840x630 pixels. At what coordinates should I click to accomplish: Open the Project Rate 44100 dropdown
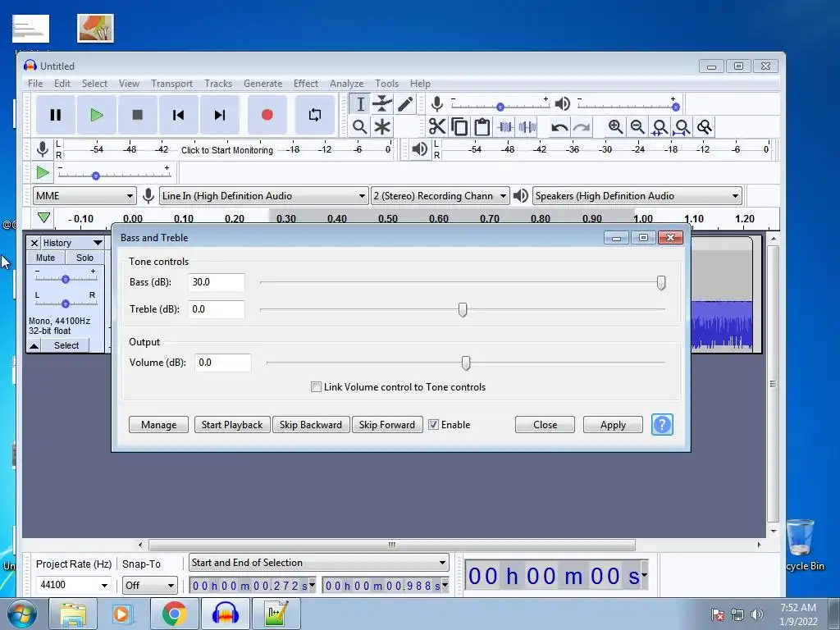(x=73, y=585)
